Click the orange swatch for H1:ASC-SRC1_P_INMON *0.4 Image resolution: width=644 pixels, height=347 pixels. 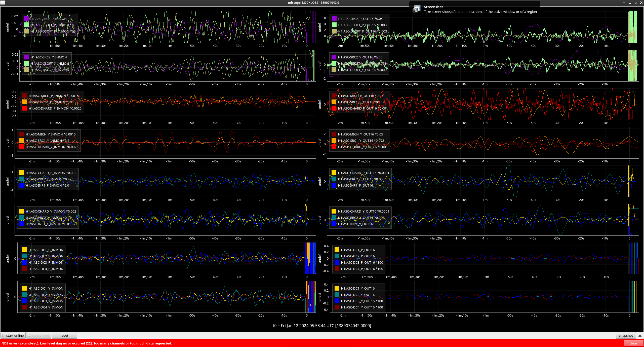point(25,102)
